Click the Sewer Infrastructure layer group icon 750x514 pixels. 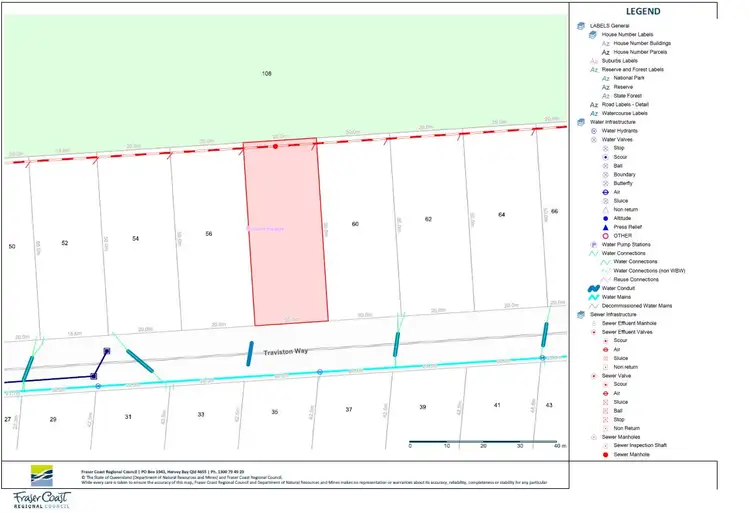click(x=581, y=315)
